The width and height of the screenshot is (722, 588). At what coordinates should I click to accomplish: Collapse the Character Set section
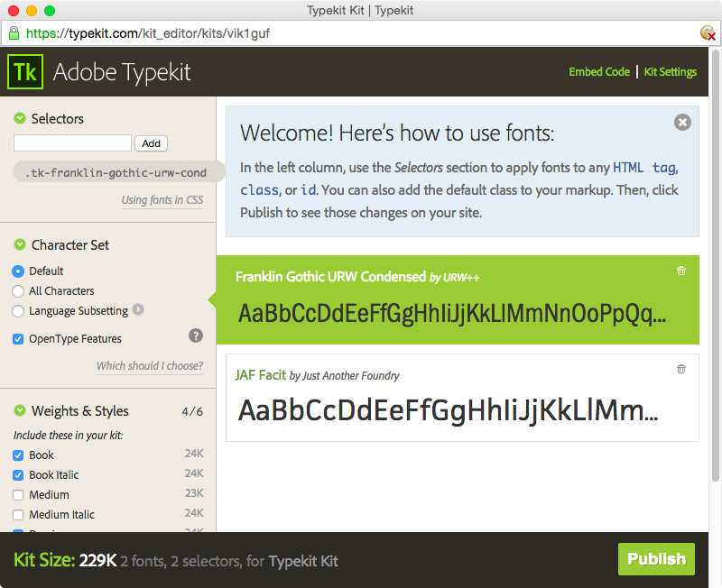19,244
